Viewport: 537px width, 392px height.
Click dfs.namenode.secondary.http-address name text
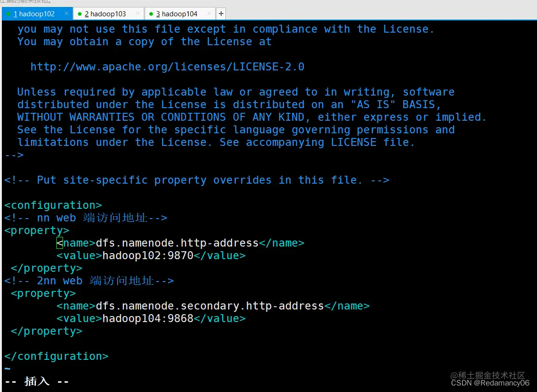click(210, 306)
